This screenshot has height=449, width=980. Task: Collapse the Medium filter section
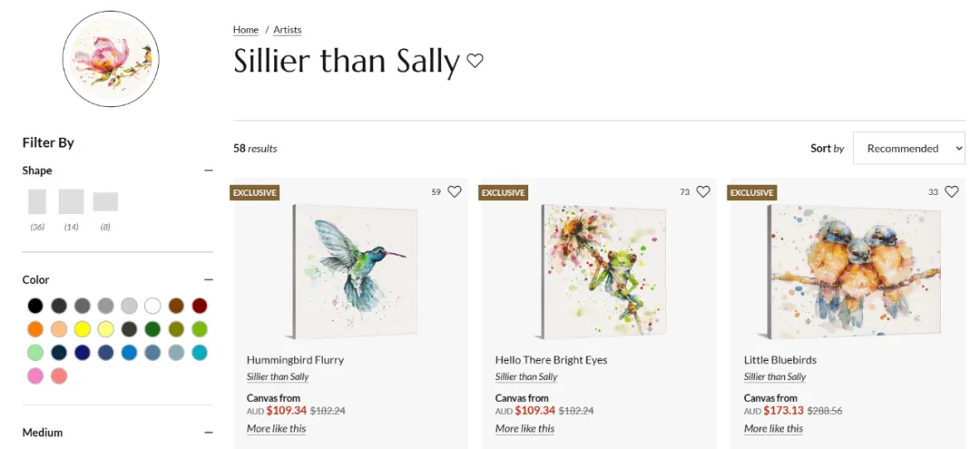pyautogui.click(x=209, y=433)
